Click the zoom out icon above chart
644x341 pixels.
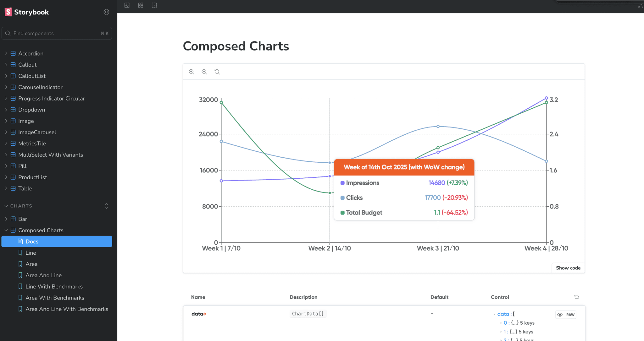point(204,72)
